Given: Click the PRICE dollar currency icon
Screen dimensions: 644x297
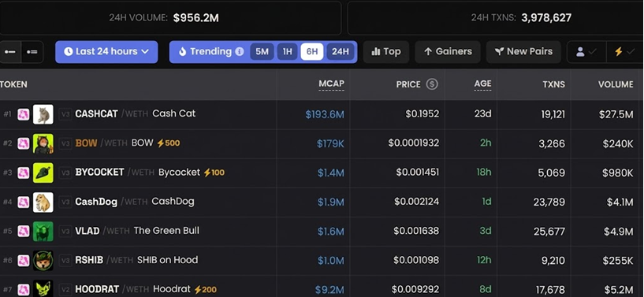Looking at the screenshot, I should click(432, 84).
